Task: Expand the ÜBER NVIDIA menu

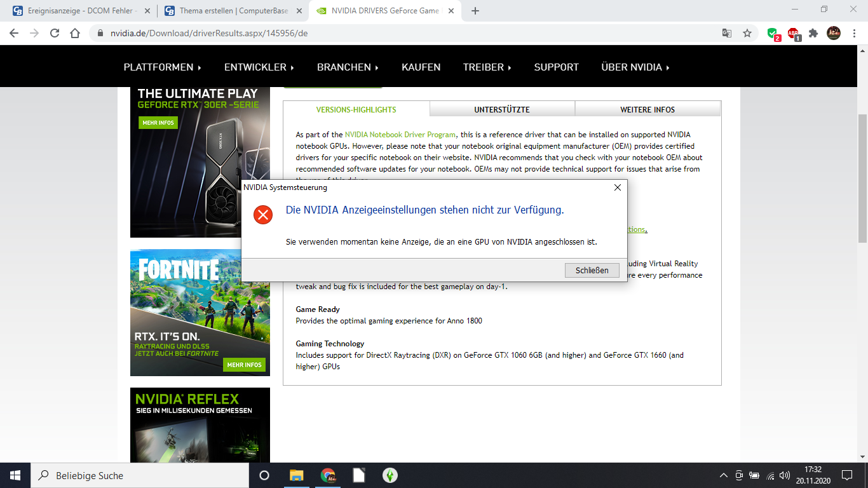Action: click(635, 67)
